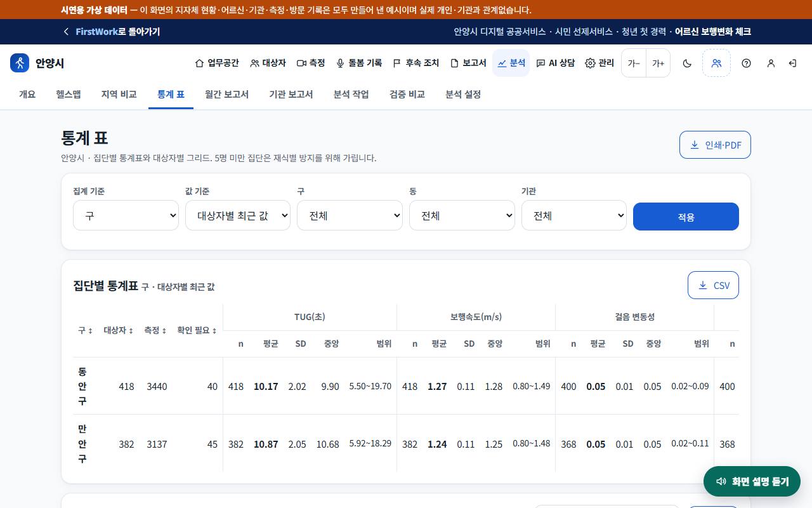The image size is (812, 508).
Task: Go back via FirstWork로 돌아가기 link
Action: (111, 31)
